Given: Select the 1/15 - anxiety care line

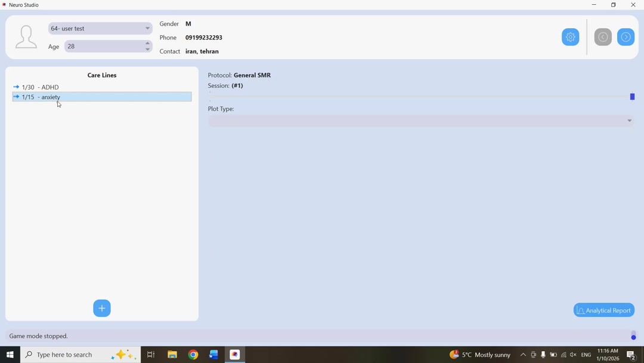Looking at the screenshot, I should (102, 97).
